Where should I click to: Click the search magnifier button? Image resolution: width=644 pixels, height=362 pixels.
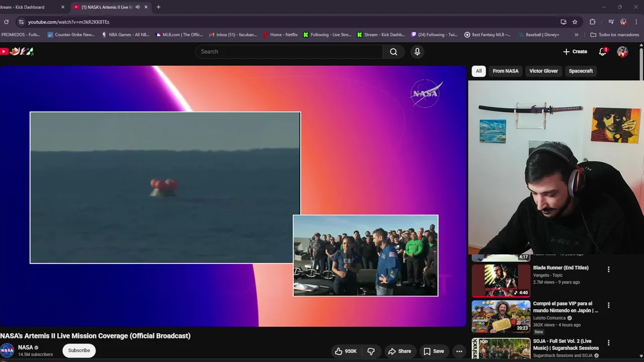pos(393,52)
